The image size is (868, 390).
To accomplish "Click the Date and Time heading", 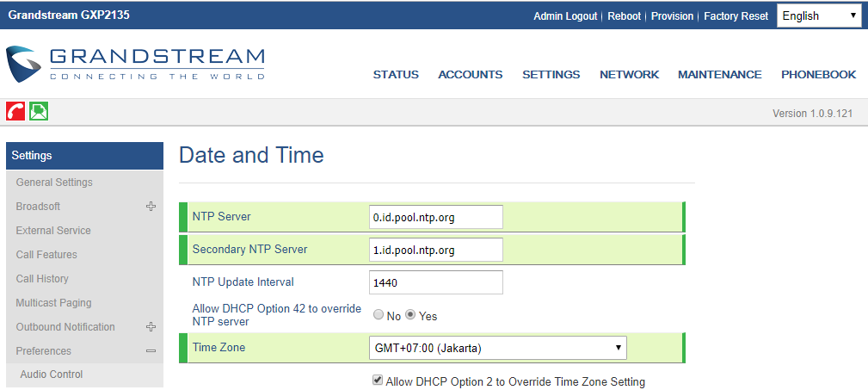I will coord(251,155).
